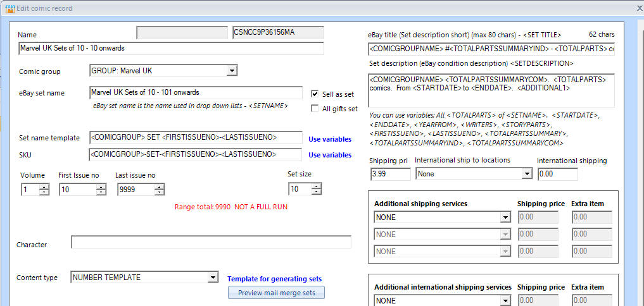This screenshot has height=306, width=644.
Task: Click the 62 chars counter text
Action: [602, 34]
